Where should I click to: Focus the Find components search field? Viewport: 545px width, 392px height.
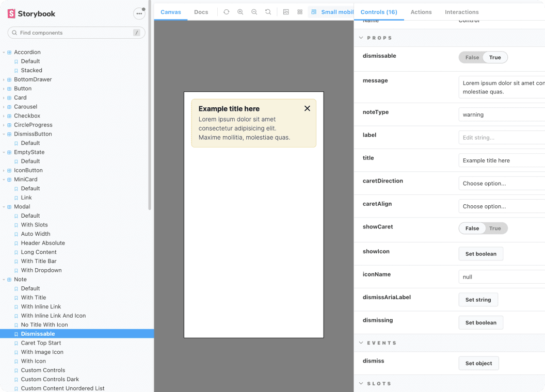[76, 32]
